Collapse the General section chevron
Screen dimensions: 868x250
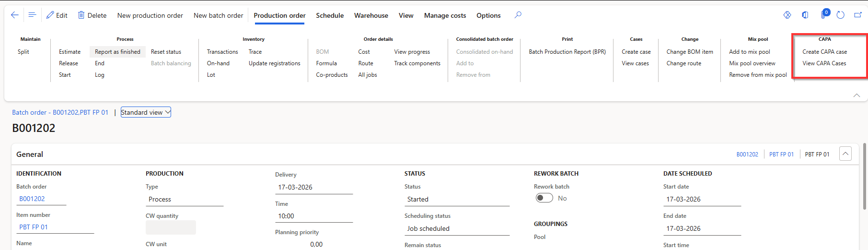[x=845, y=154]
